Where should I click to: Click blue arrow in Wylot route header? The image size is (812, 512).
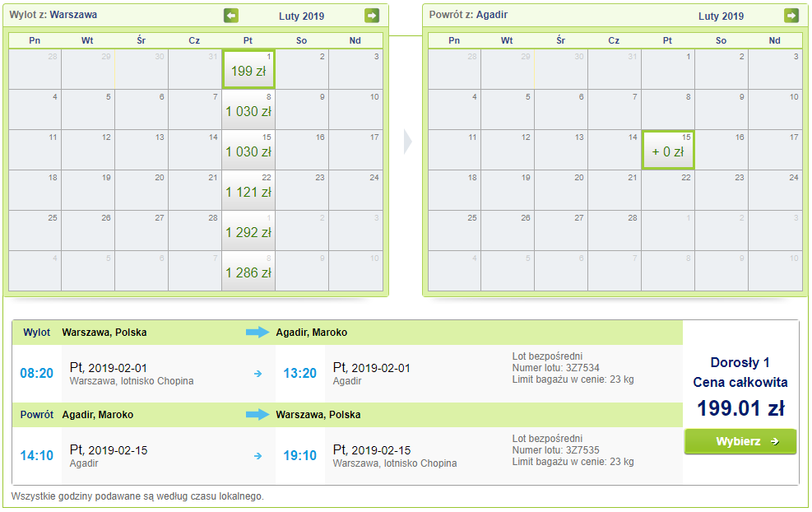pos(258,333)
